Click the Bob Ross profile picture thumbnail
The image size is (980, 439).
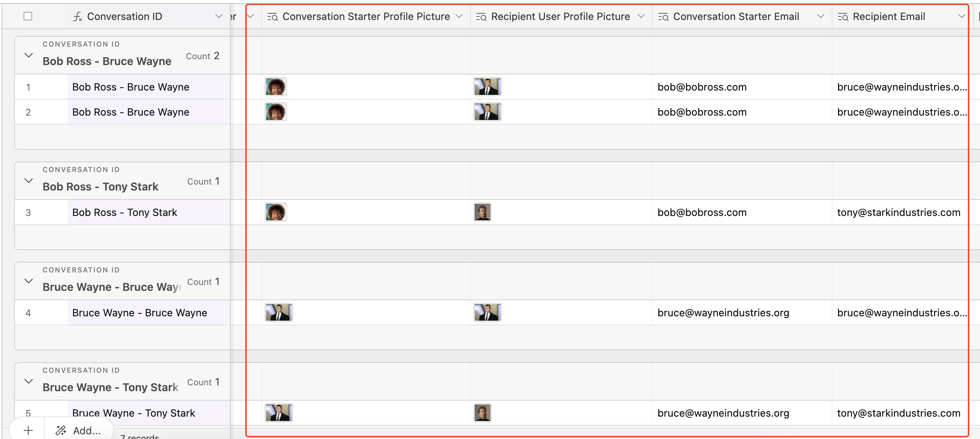[x=276, y=87]
